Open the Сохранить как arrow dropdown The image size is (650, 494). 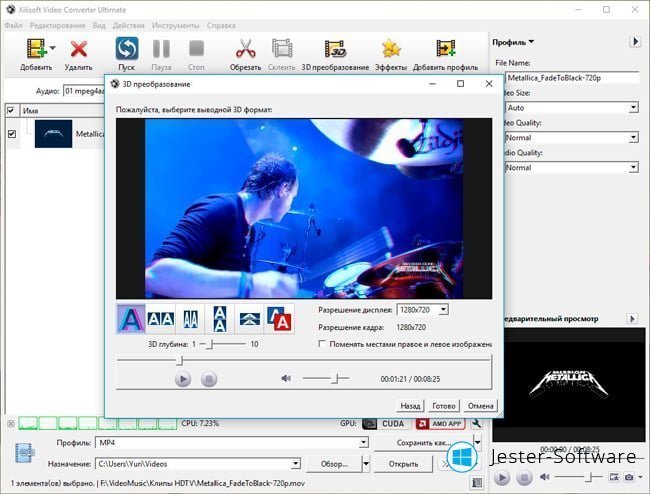478,443
